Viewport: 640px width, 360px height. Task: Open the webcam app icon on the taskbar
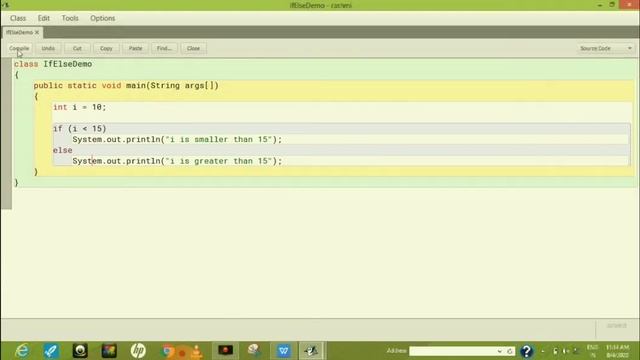(x=80, y=351)
